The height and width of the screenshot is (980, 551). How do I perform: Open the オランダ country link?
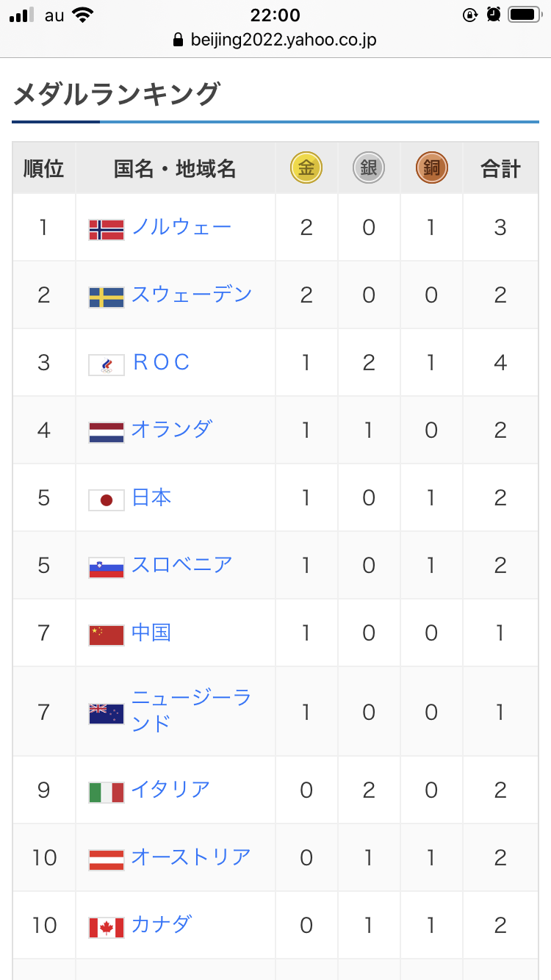(171, 429)
